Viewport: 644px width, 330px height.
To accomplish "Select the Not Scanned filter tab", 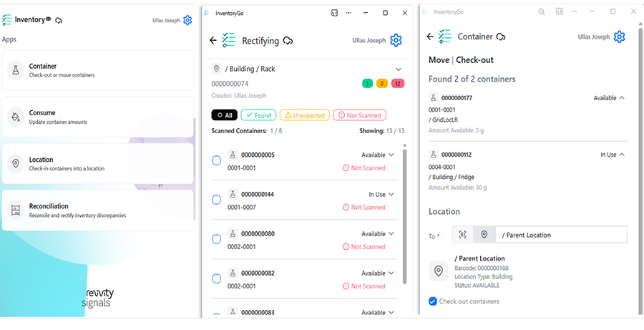I will coord(359,115).
